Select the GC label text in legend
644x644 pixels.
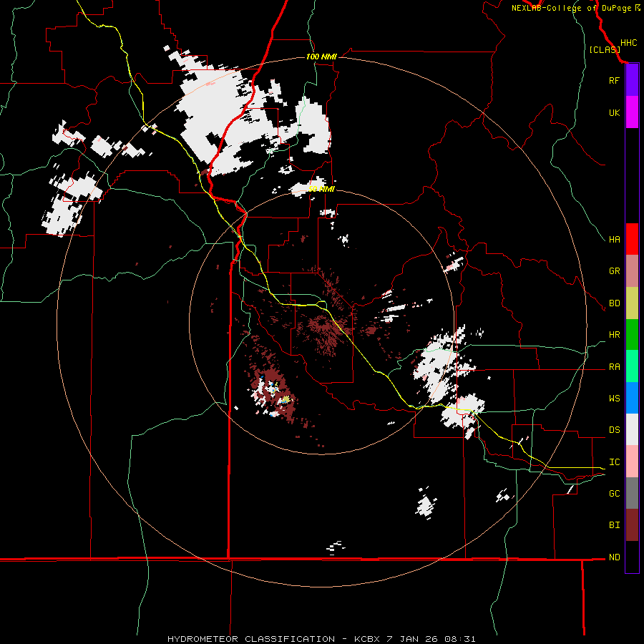coord(614,494)
